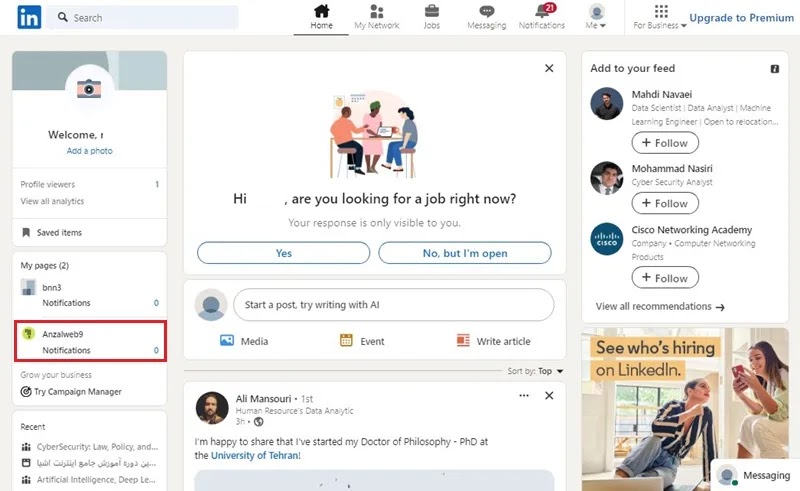800x491 pixels.
Task: Go to My Network
Action: [377, 17]
